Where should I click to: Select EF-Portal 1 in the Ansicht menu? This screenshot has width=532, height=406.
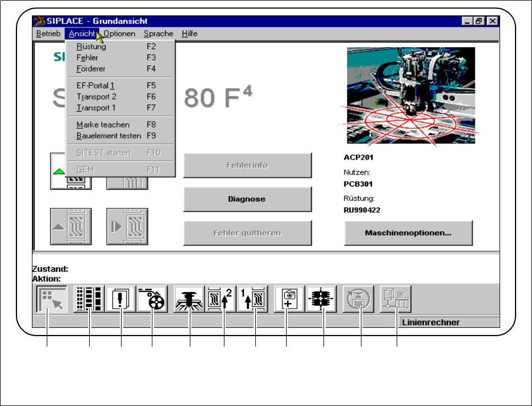pyautogui.click(x=96, y=85)
